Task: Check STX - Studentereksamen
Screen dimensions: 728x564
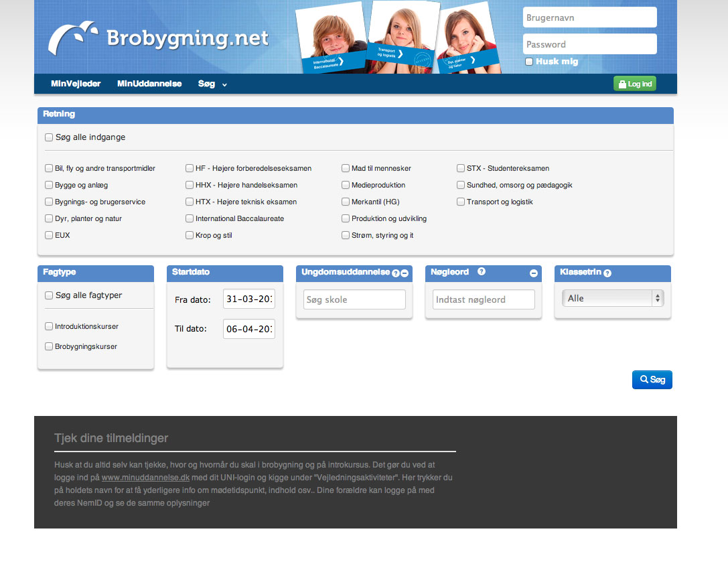Action: [x=461, y=168]
